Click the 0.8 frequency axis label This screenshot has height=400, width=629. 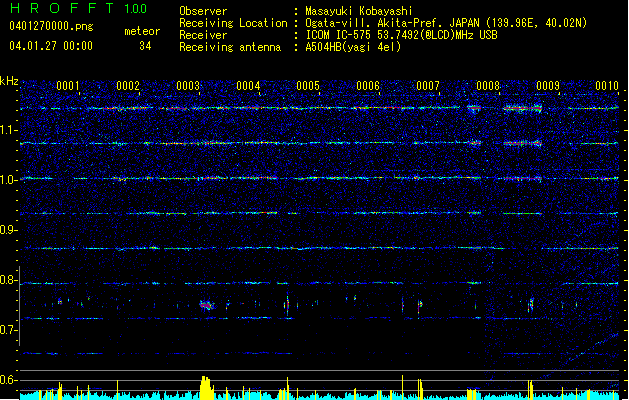[9, 280]
